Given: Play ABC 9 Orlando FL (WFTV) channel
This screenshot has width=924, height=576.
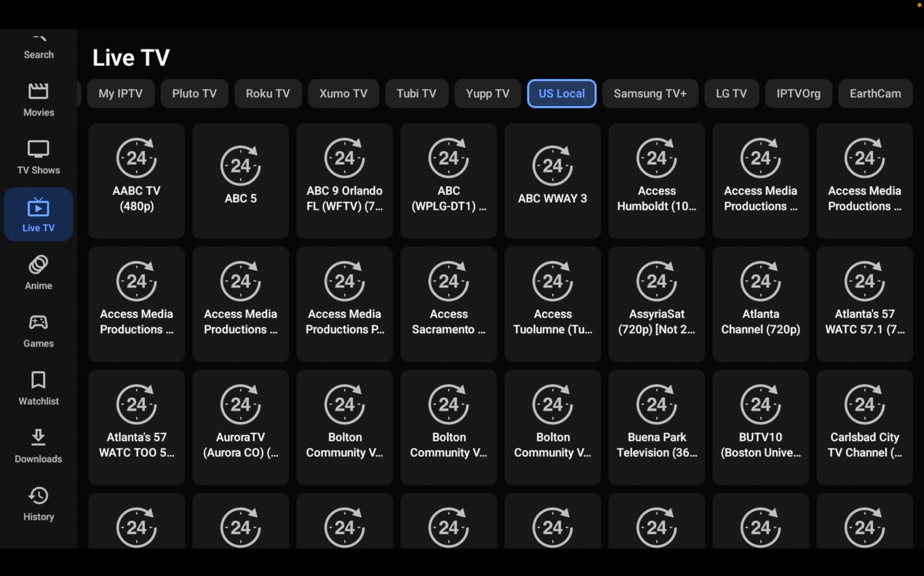Looking at the screenshot, I should (345, 181).
